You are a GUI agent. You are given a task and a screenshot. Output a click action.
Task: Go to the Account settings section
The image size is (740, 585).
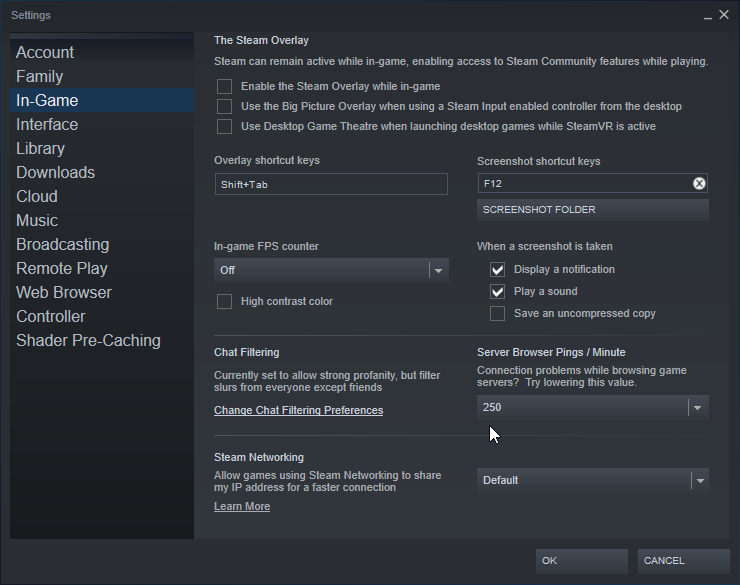[x=45, y=53]
